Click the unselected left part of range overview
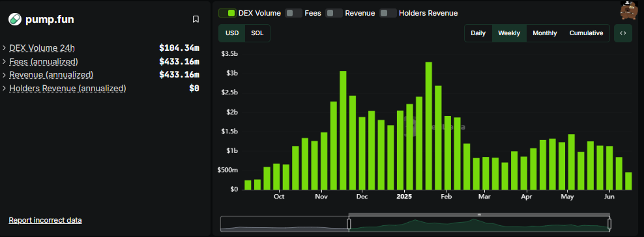Screen dimensions: 644x237 (284, 224)
